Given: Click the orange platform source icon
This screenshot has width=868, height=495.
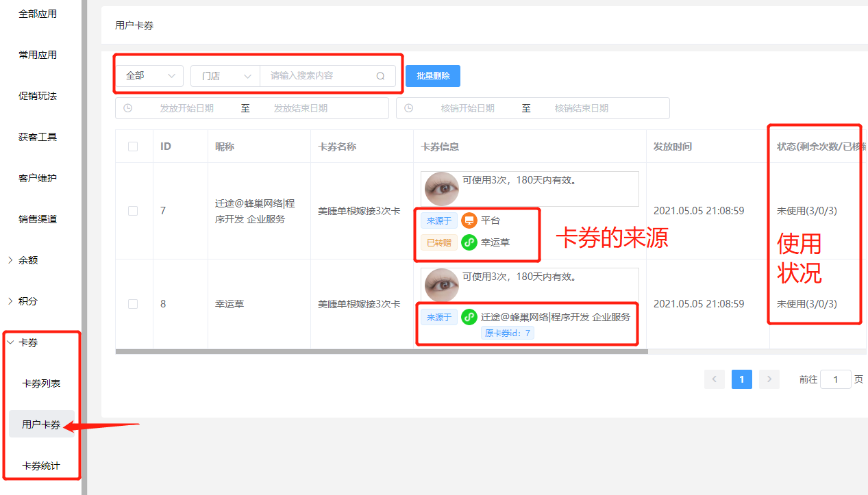Looking at the screenshot, I should pyautogui.click(x=469, y=220).
